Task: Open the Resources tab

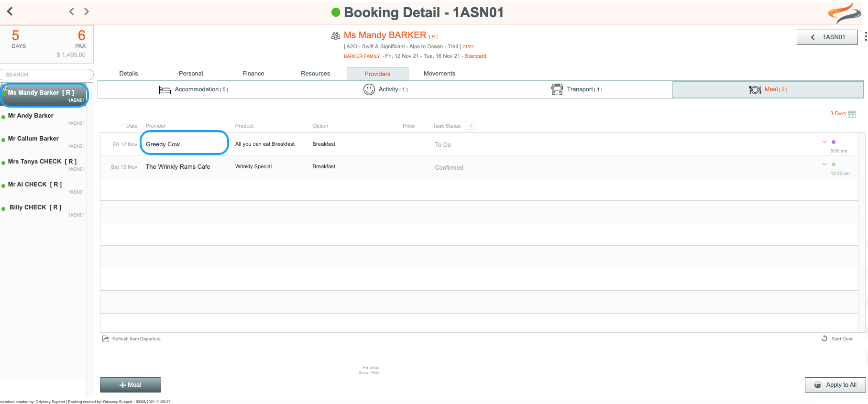Action: point(316,74)
